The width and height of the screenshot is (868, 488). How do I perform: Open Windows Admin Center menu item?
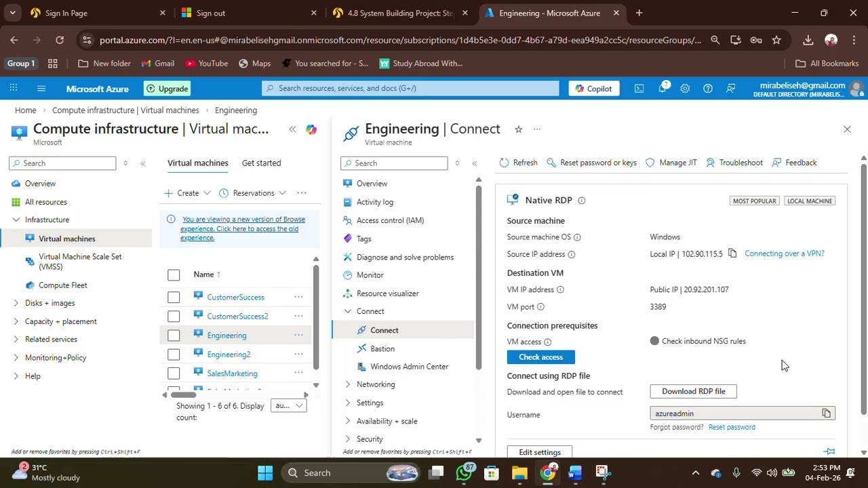(409, 367)
